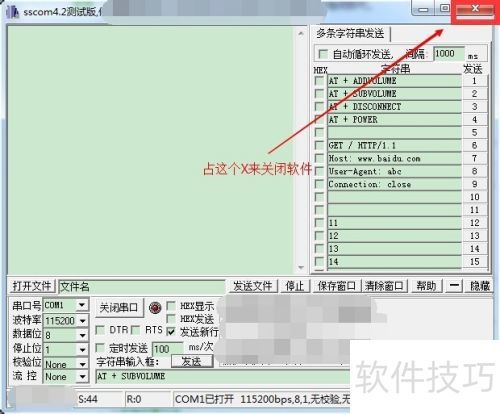Viewport: 500px width, 414px height.
Task: Send string number 4 AT + POWER
Action: 474,119
